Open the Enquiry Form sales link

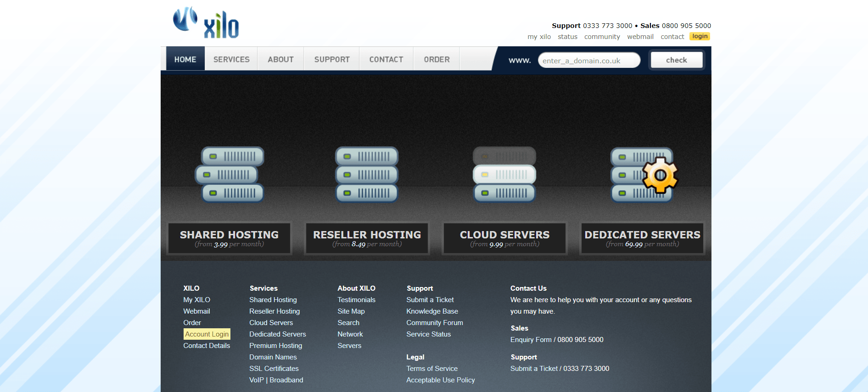(531, 340)
